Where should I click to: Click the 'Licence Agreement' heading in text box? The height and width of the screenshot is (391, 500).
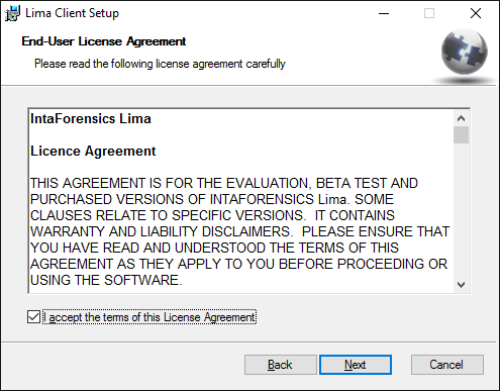93,151
